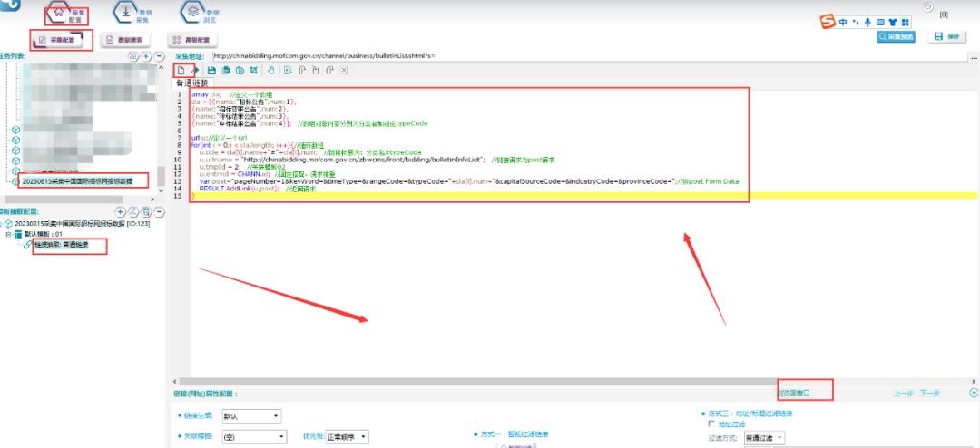Switch to the 数据建表 tab
This screenshot has height=448, width=980.
click(x=124, y=40)
